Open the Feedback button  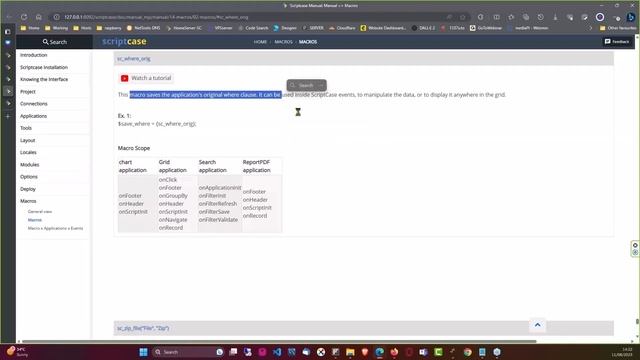click(617, 42)
